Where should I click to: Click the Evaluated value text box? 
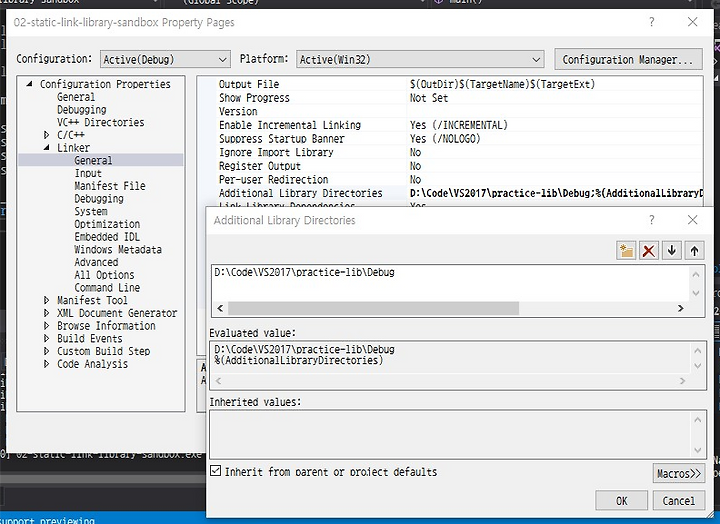(457, 366)
